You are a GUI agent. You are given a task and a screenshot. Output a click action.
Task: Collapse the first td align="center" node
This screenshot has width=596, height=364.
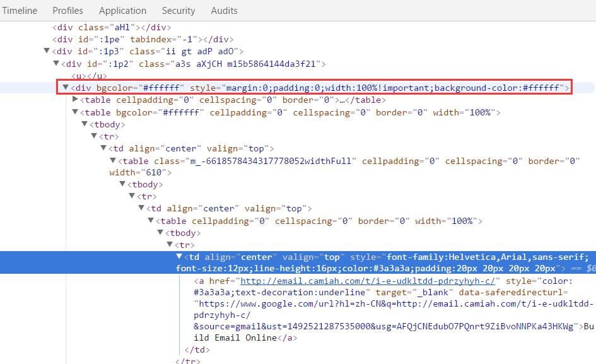pyautogui.click(x=103, y=148)
